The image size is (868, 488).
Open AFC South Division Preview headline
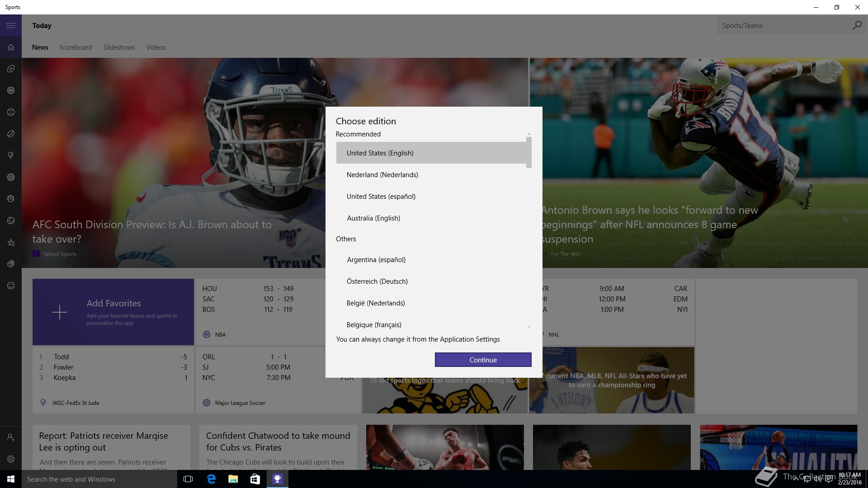coord(152,231)
